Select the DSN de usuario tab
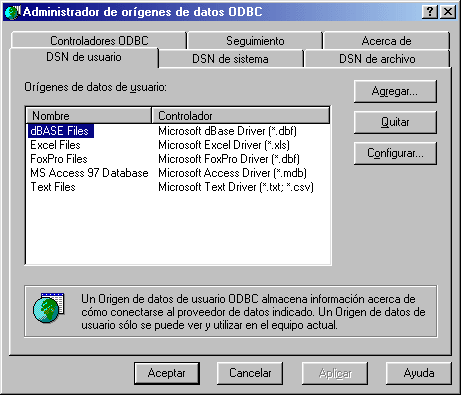The width and height of the screenshot is (461, 395). pos(84,57)
